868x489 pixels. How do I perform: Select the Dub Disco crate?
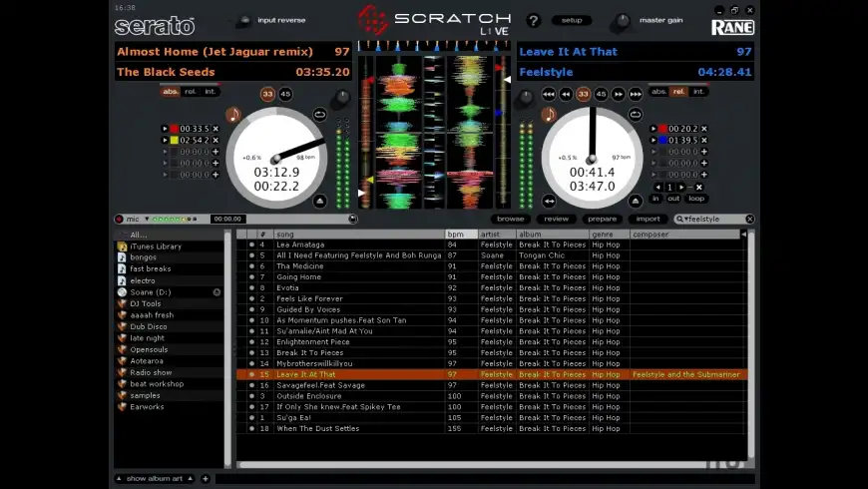(x=149, y=326)
